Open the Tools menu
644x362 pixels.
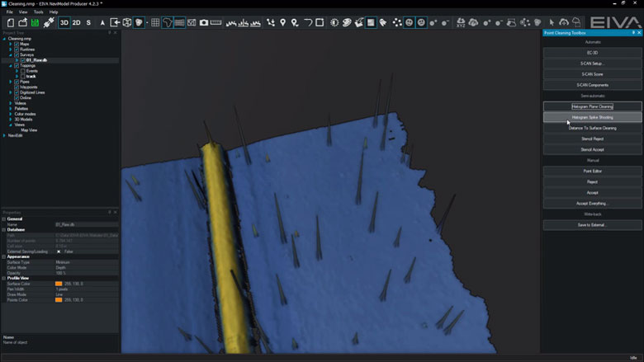pos(38,12)
